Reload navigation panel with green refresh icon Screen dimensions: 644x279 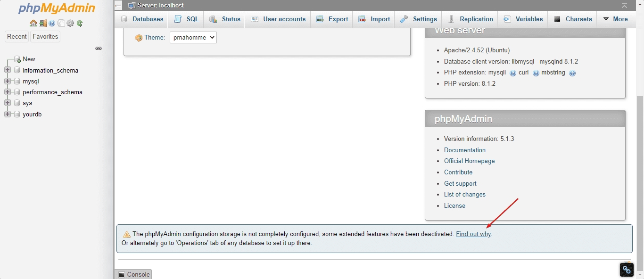pyautogui.click(x=80, y=23)
